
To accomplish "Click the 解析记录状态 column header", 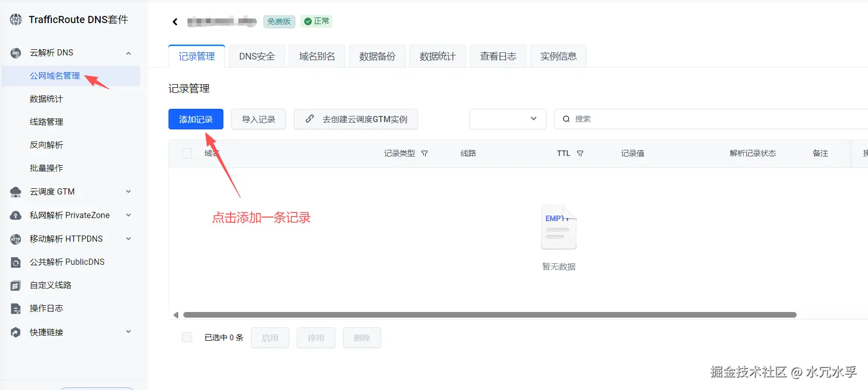I will point(753,153).
